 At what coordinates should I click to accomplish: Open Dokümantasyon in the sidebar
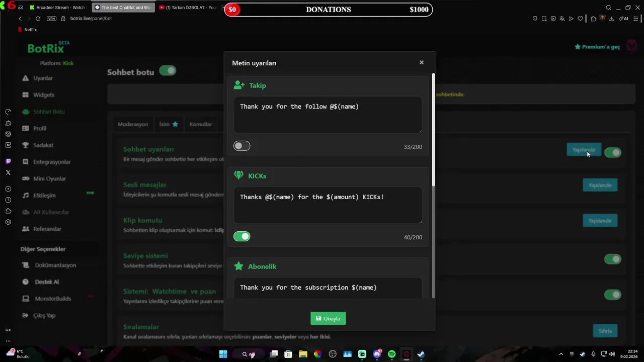pyautogui.click(x=49, y=265)
